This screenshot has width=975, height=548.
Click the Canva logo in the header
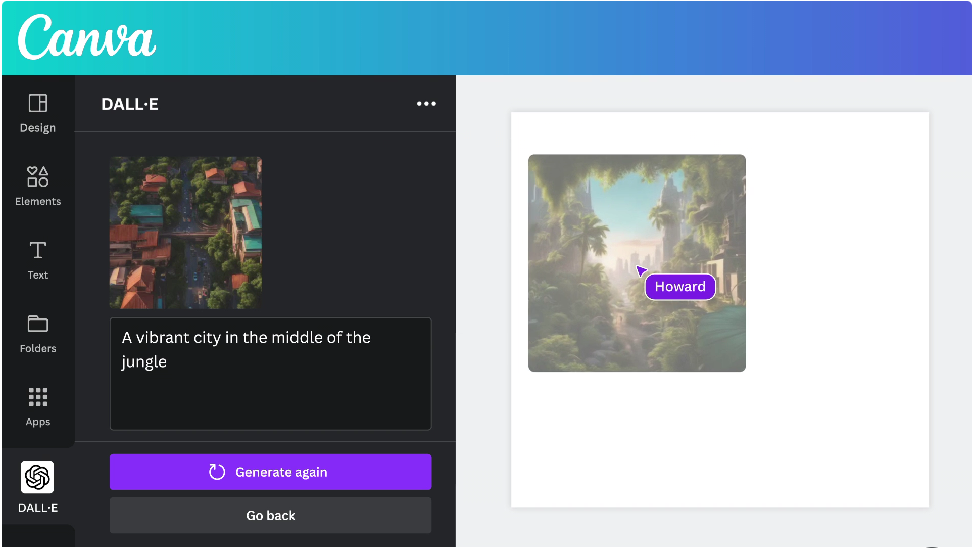point(87,38)
